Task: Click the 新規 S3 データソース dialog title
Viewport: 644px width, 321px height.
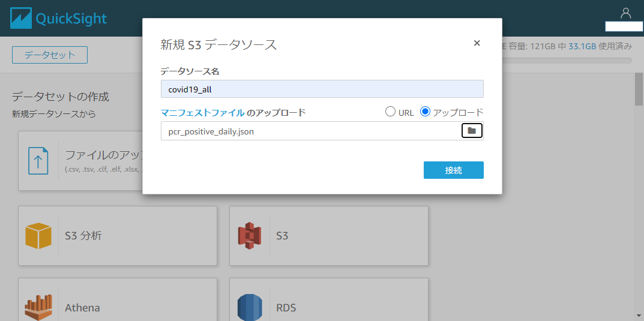Action: (x=218, y=45)
